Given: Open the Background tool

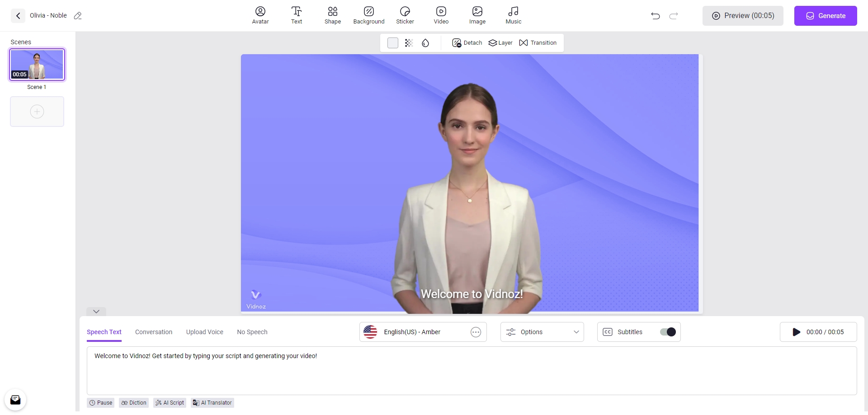Looking at the screenshot, I should point(369,15).
